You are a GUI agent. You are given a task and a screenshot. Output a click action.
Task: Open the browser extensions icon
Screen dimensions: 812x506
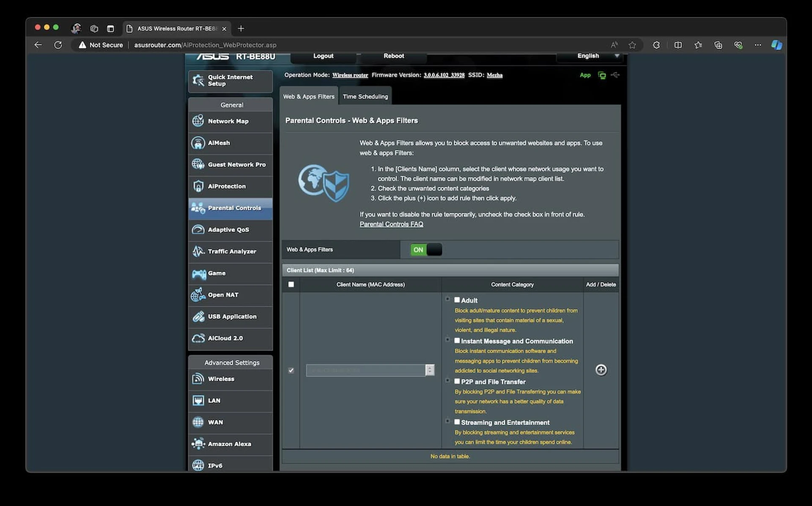656,45
